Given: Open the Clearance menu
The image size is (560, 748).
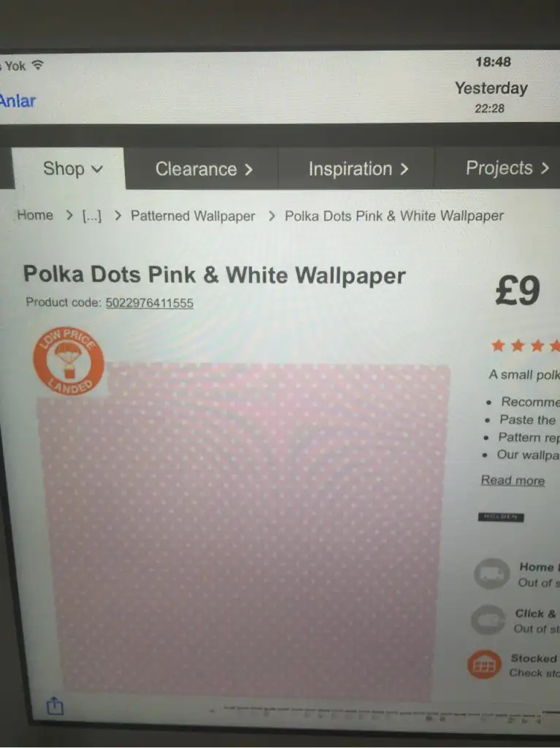Looking at the screenshot, I should click(203, 169).
